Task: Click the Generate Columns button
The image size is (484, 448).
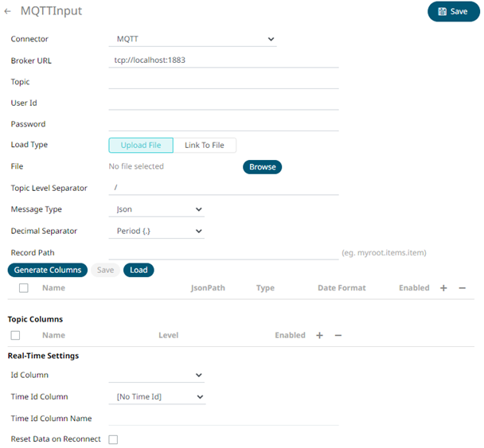Action: pos(48,270)
